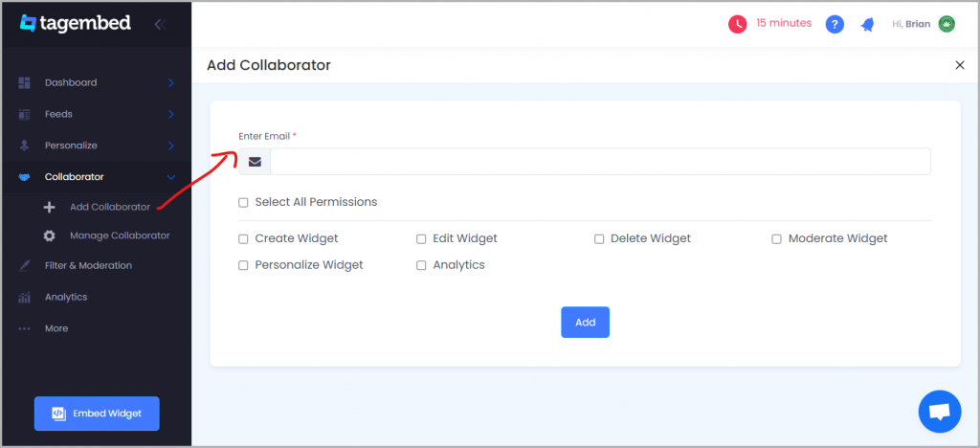Click the Add button

click(x=585, y=323)
